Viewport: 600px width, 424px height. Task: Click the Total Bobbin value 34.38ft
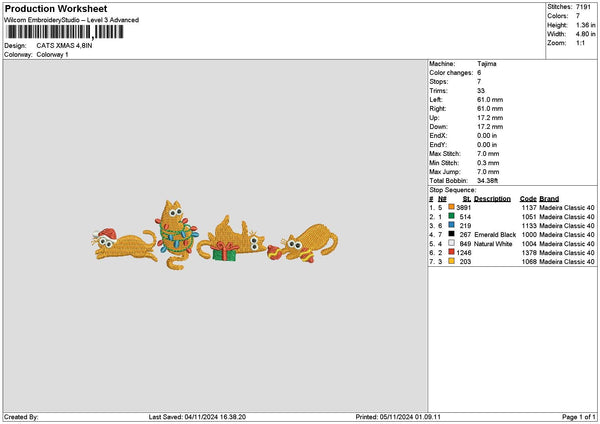tap(488, 181)
